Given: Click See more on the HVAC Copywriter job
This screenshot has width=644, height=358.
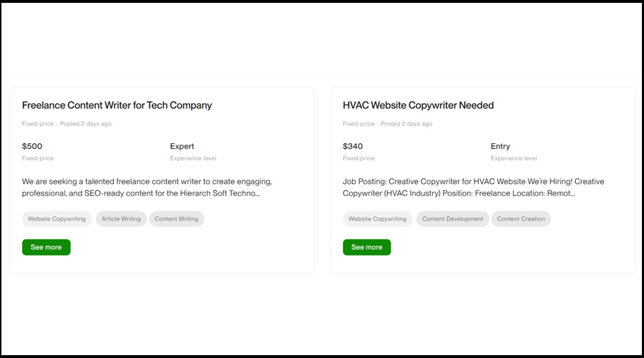Looking at the screenshot, I should tap(366, 247).
